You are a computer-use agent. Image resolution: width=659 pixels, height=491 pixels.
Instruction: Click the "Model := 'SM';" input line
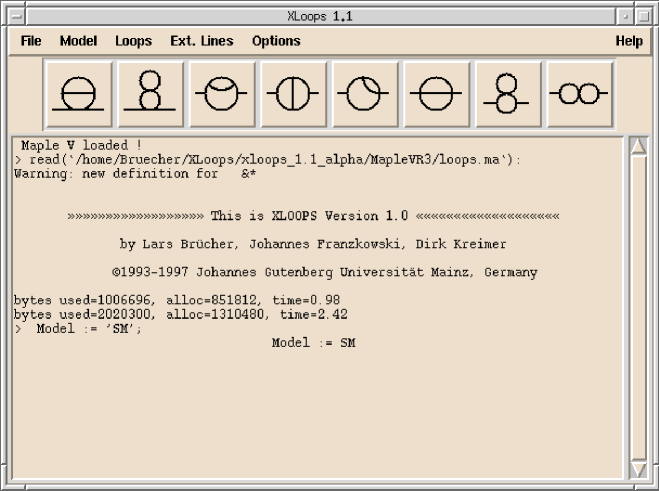coord(78,328)
